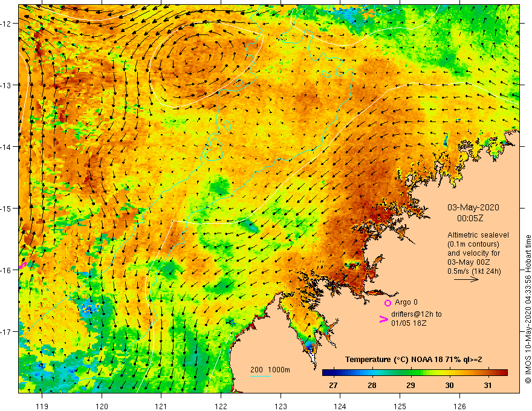Click the '31' temperature scale value
This screenshot has height=411, width=532.
487,385
